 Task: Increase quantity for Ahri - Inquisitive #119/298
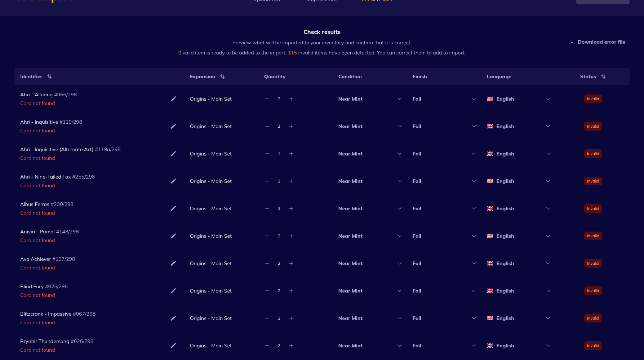click(291, 126)
